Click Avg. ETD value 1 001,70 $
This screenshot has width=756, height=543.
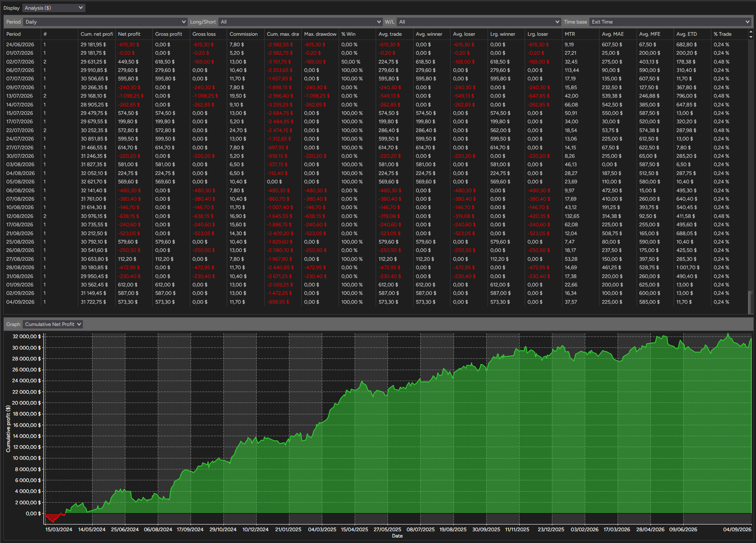tap(688, 268)
